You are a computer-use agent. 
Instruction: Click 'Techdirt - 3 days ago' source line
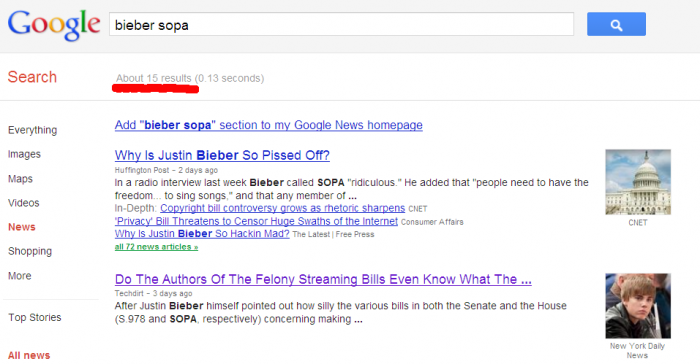pos(153,293)
